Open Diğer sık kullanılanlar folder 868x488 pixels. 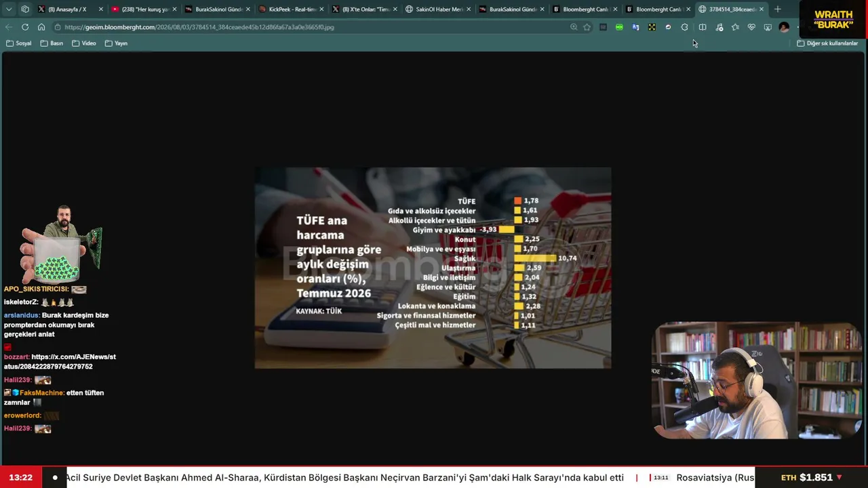coord(827,43)
